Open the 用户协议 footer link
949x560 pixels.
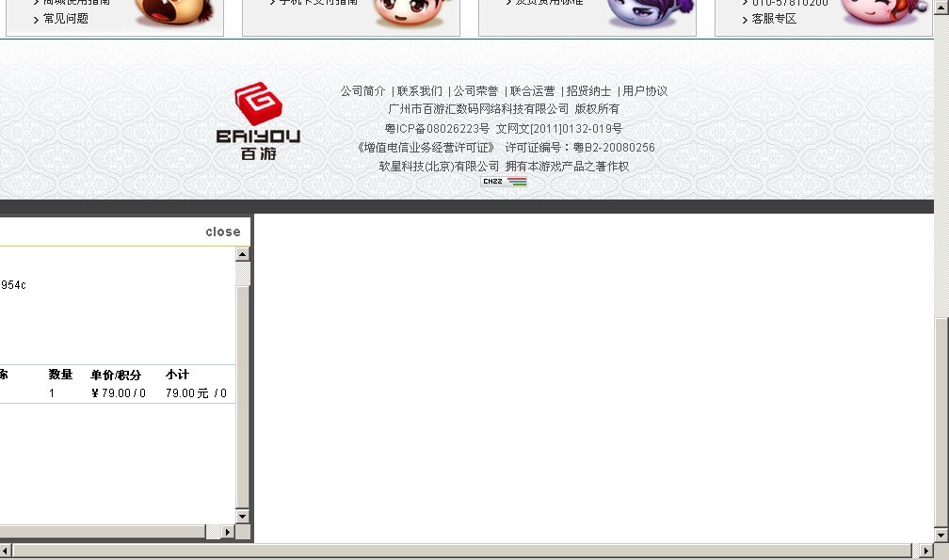pos(645,91)
